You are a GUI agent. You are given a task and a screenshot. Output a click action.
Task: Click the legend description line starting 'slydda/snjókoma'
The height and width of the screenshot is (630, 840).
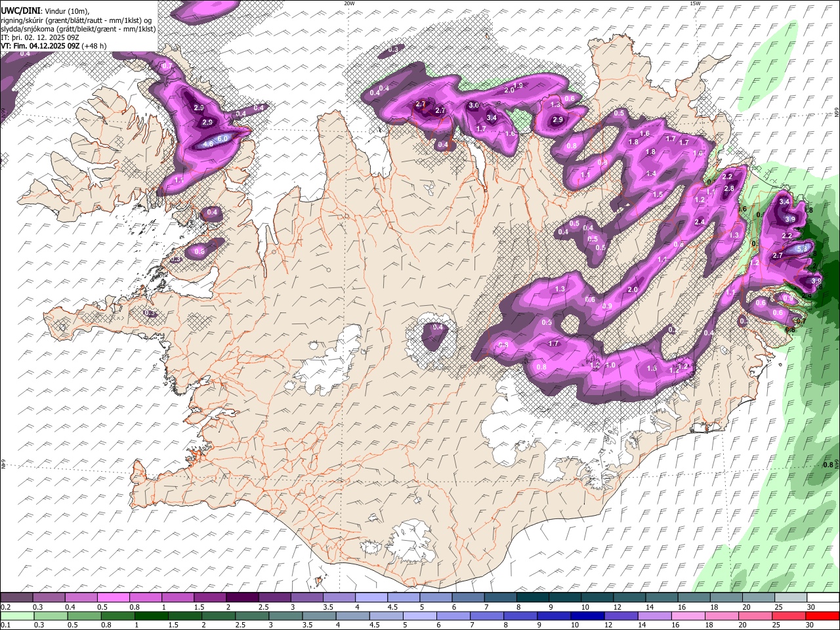pos(79,29)
